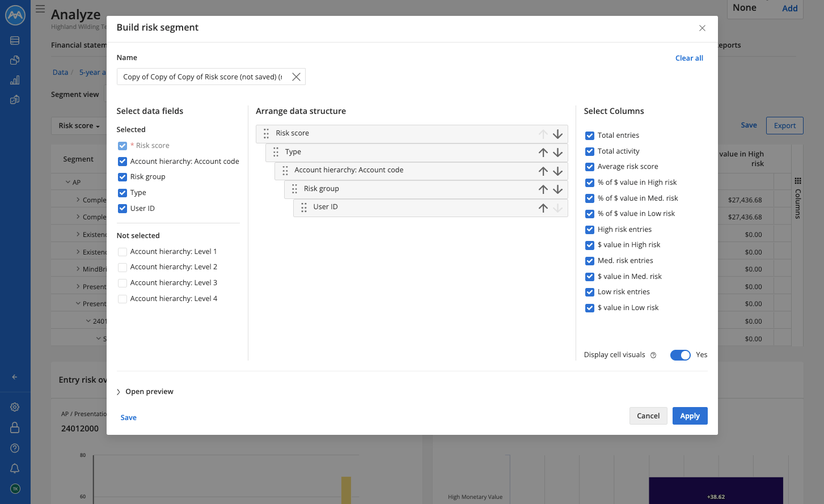Open settings gear in left sidebar
Image resolution: width=824 pixels, height=504 pixels.
pyautogui.click(x=15, y=407)
